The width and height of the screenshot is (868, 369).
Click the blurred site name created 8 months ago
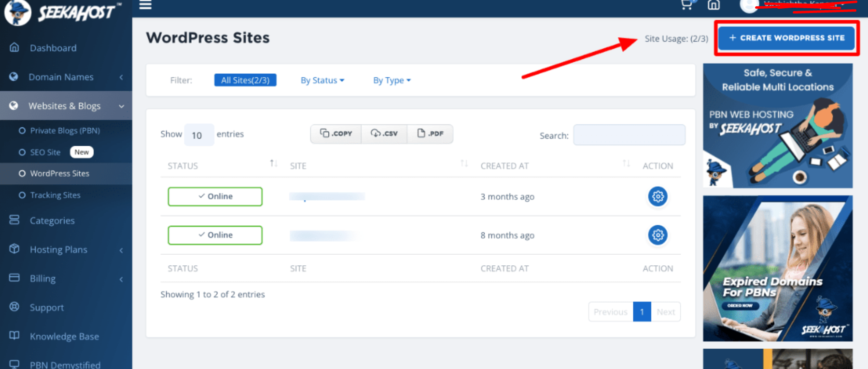323,235
